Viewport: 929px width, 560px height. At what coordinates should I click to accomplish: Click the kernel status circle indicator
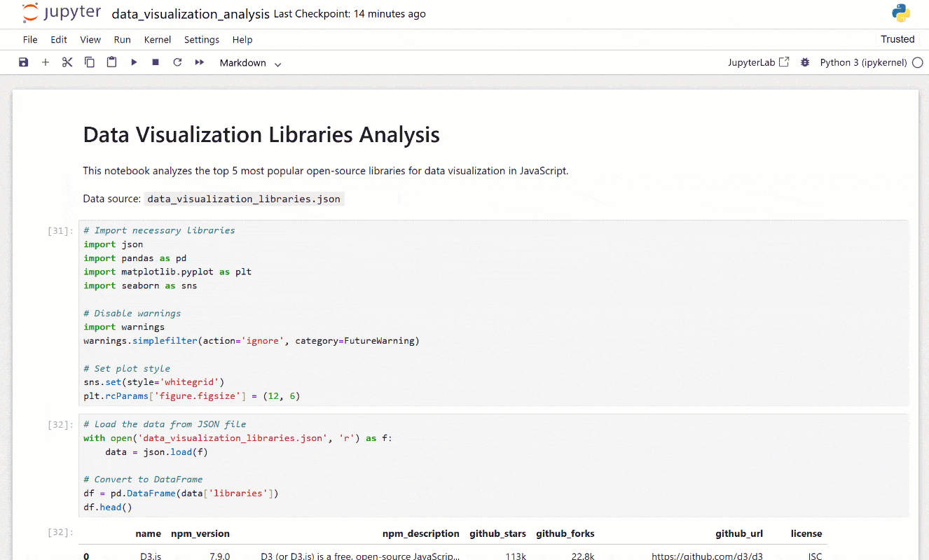coord(917,62)
